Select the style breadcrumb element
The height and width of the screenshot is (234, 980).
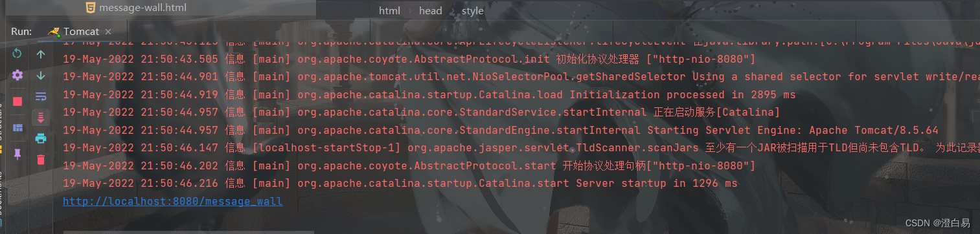[x=472, y=10]
